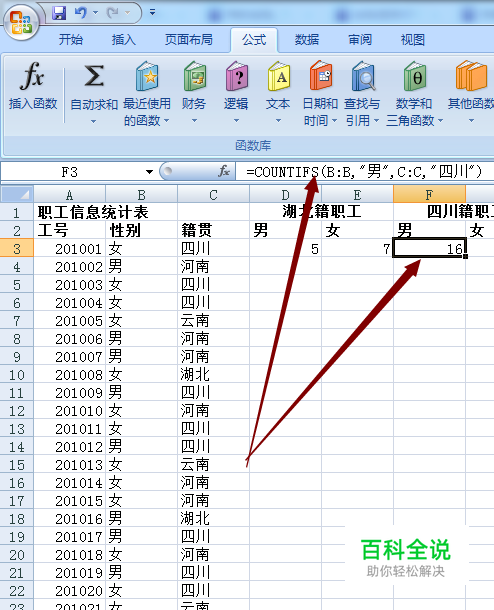Screen dimensions: 494x610
Task: Select column F header
Action: coord(429,195)
